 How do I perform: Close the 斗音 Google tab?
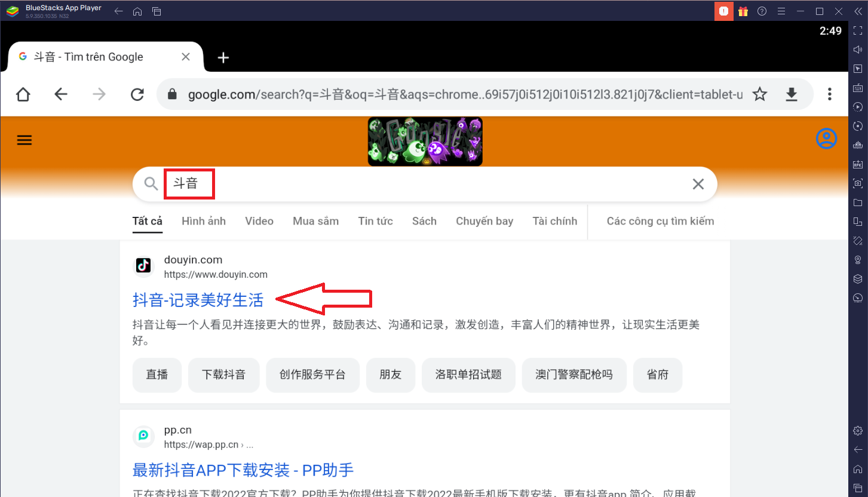click(186, 57)
